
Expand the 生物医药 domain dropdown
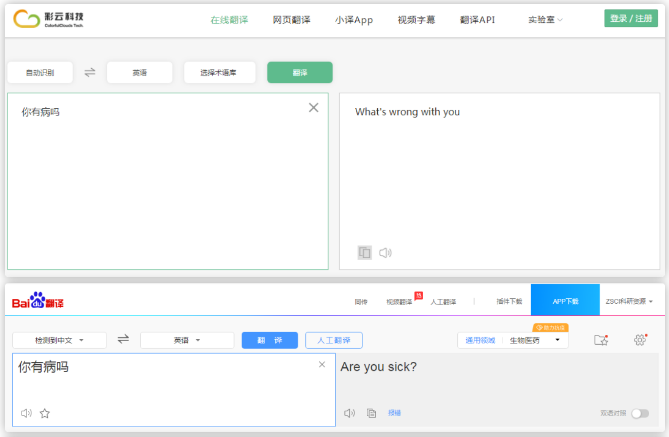click(537, 340)
